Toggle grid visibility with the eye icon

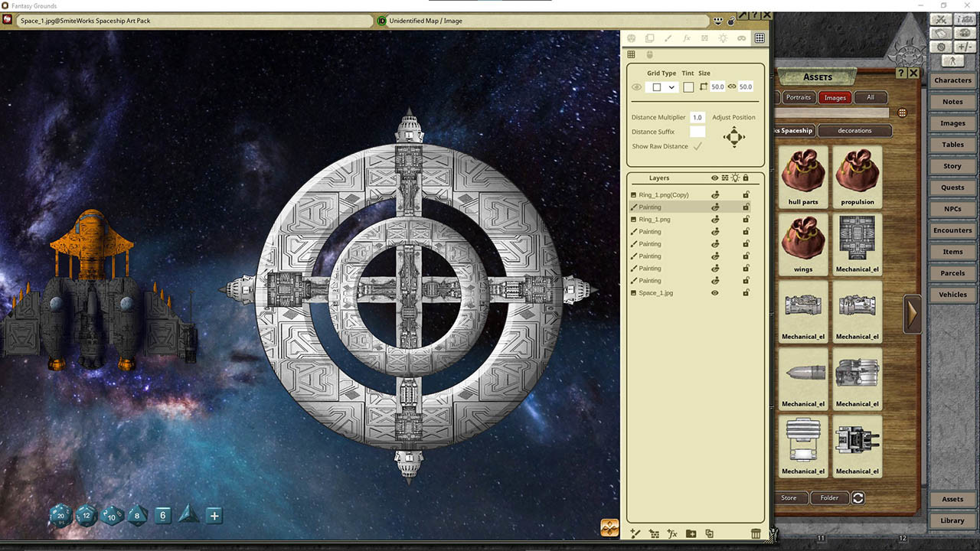pyautogui.click(x=636, y=86)
